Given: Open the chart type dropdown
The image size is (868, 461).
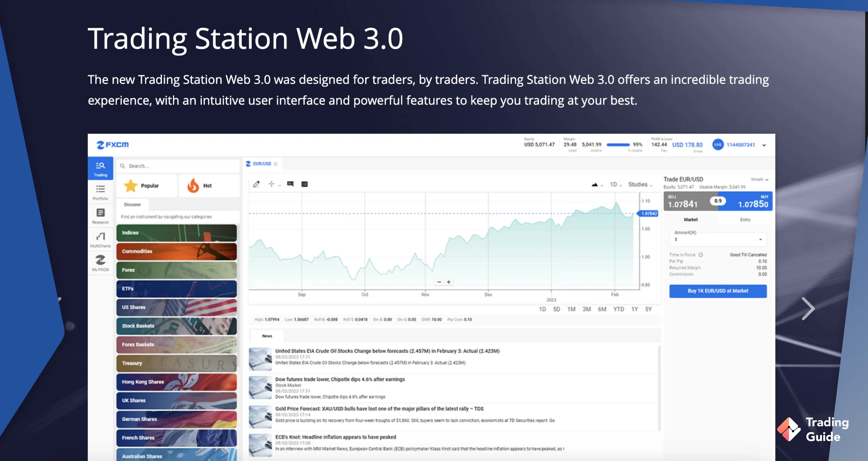Looking at the screenshot, I should point(597,185).
